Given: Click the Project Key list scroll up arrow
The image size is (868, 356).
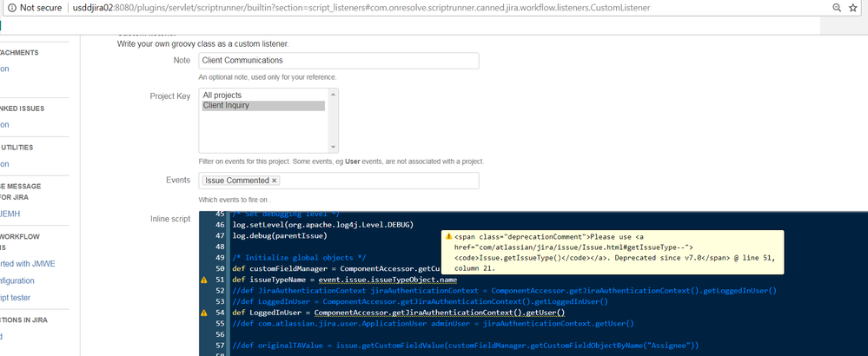Looking at the screenshot, I should (334, 94).
